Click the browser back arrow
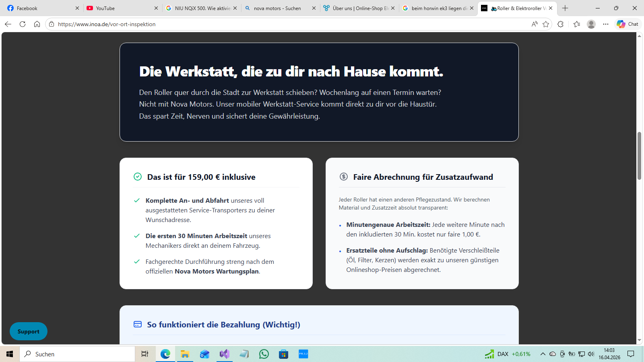Viewport: 644px width, 362px height. 8,24
